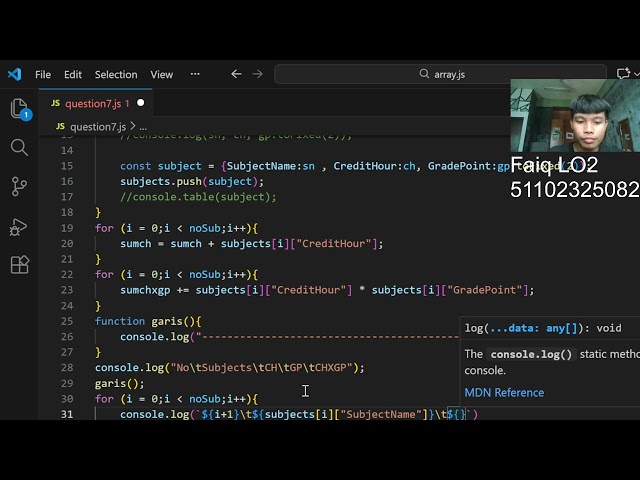Expand the three-dots overflow menu
640x480 pixels.
coord(195,74)
